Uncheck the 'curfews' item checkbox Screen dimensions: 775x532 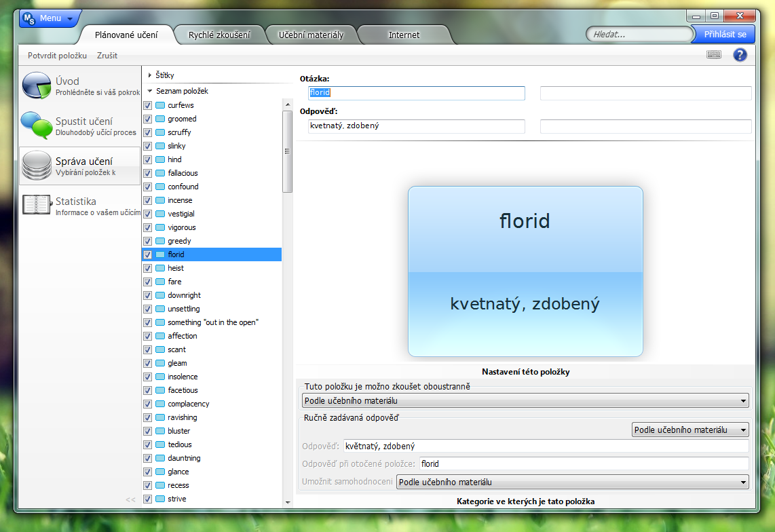pyautogui.click(x=148, y=105)
